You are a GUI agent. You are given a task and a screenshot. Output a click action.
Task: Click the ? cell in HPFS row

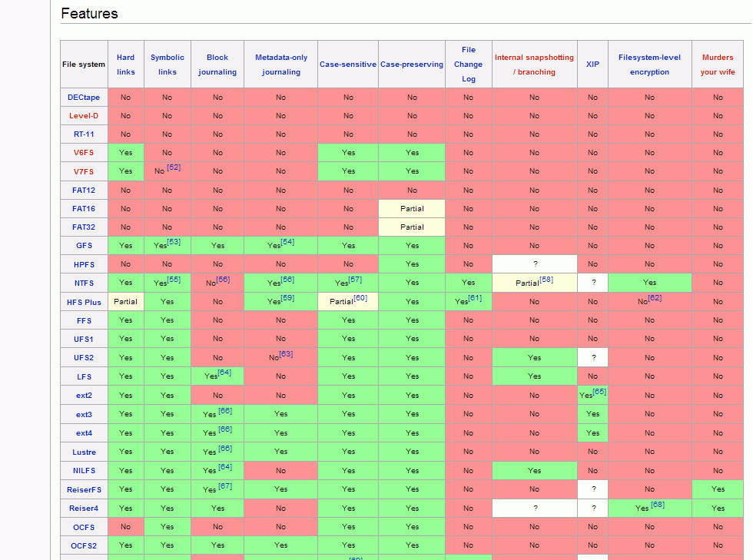point(535,264)
